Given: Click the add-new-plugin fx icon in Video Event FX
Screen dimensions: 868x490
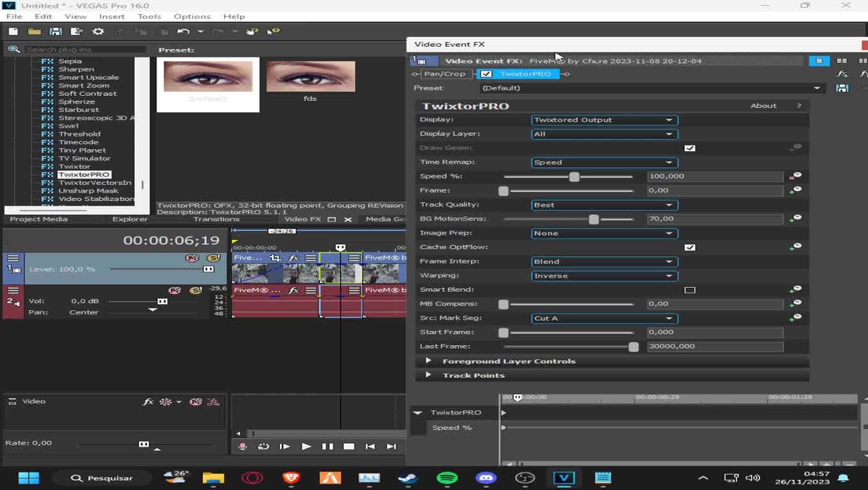Looking at the screenshot, I should [x=842, y=73].
